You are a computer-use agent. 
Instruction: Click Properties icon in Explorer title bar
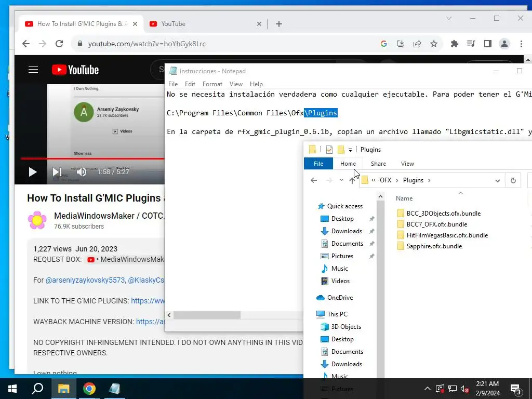[x=329, y=150]
